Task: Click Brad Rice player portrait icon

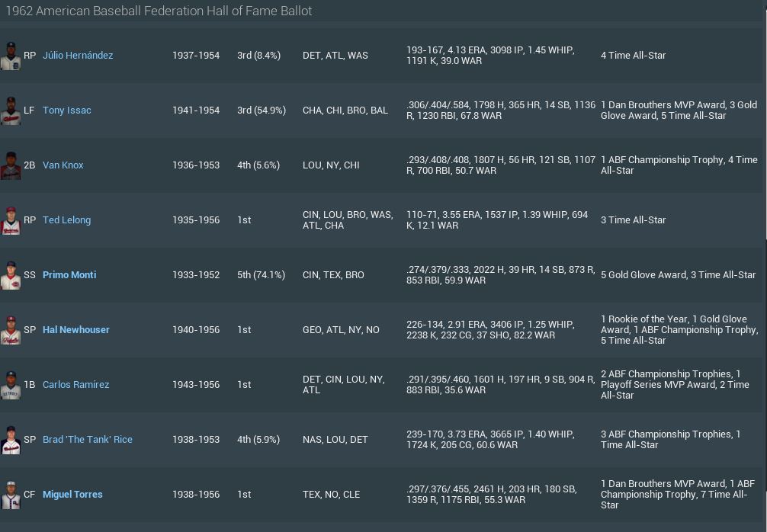Action: [10, 440]
